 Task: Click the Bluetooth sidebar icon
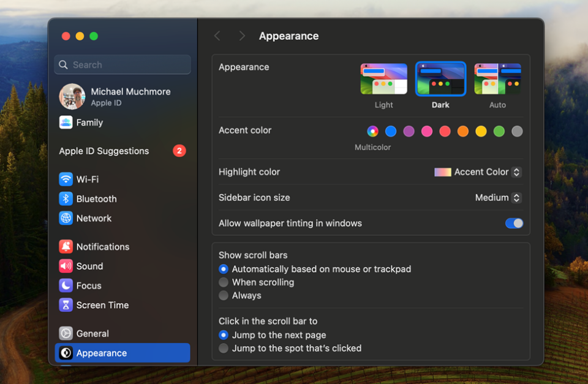(66, 198)
